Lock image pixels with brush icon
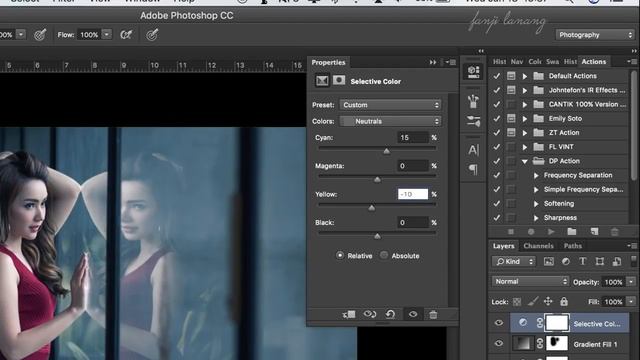Screen dimensions: 640x360 (532, 301)
